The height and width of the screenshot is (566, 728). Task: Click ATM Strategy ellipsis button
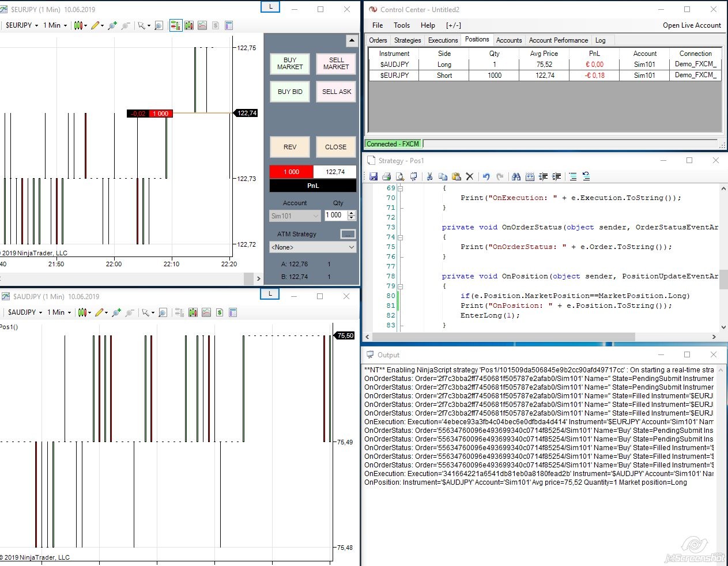tap(348, 234)
